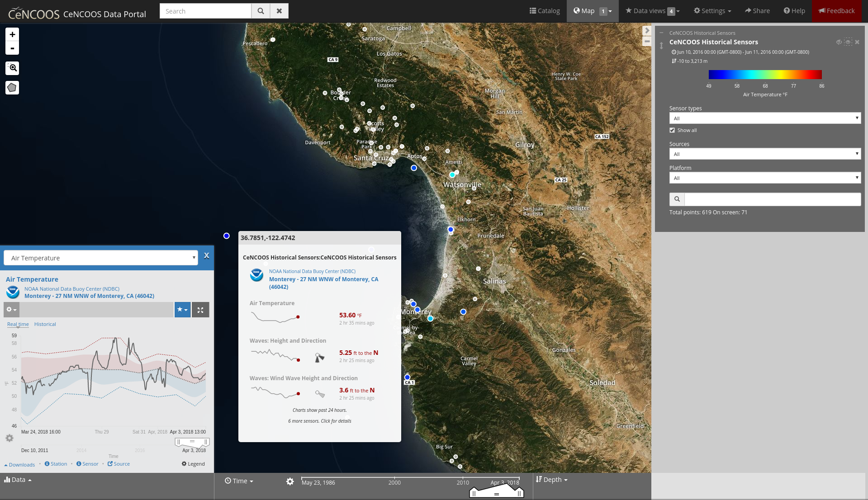Screen dimensions: 868x500
Task: Toggle the half-eye layer transparency icon
Action: (x=839, y=42)
